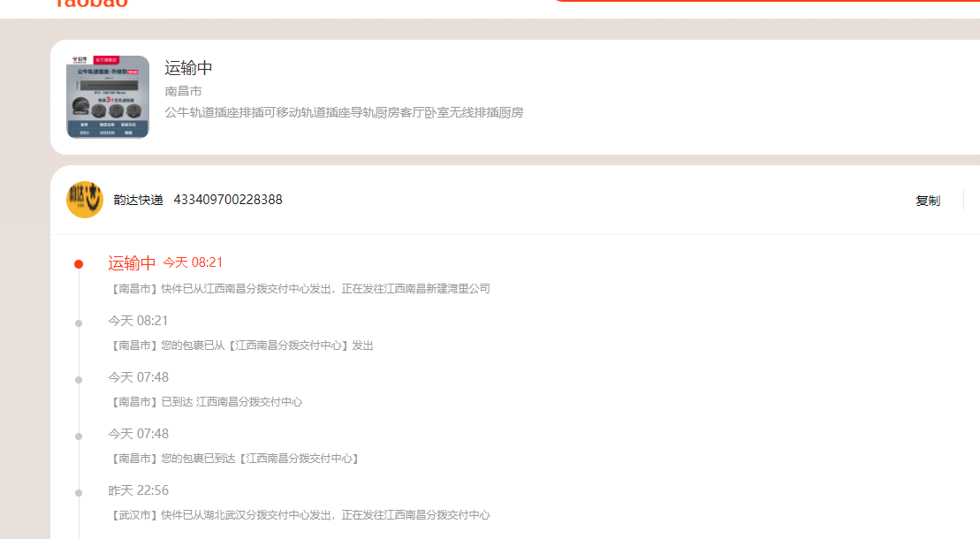The width and height of the screenshot is (980, 539).
Task: Select the entry about 江西南昌新建湾里公司
Action: [x=300, y=289]
